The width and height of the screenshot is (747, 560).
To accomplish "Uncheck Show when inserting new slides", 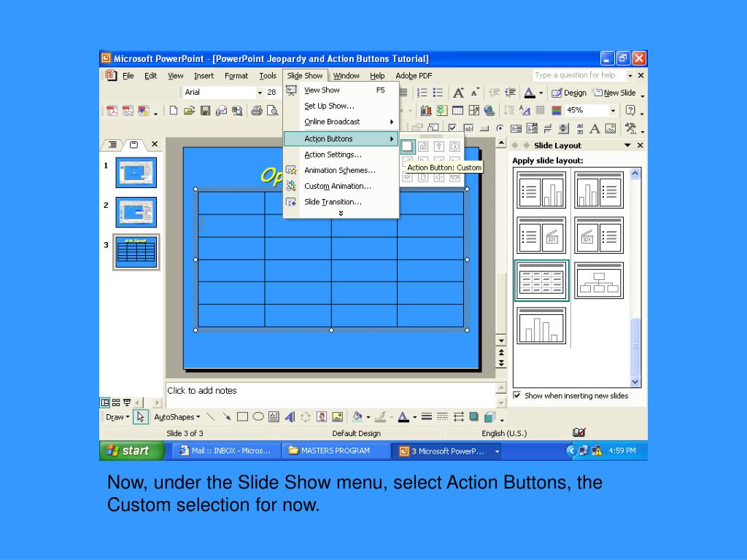I will pyautogui.click(x=517, y=395).
